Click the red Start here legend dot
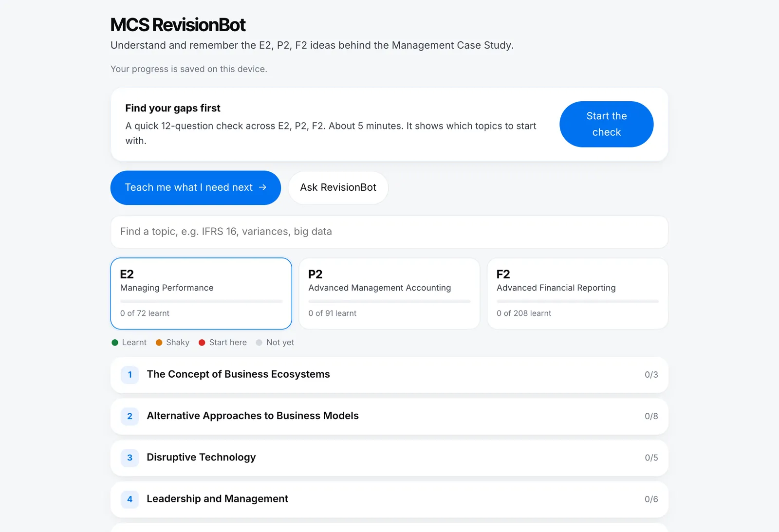Image resolution: width=779 pixels, height=532 pixels. (x=202, y=343)
